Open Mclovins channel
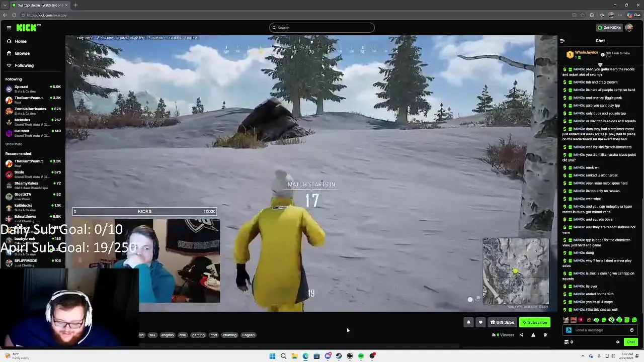Viewport: 644px width, 362px height. [x=32, y=122]
